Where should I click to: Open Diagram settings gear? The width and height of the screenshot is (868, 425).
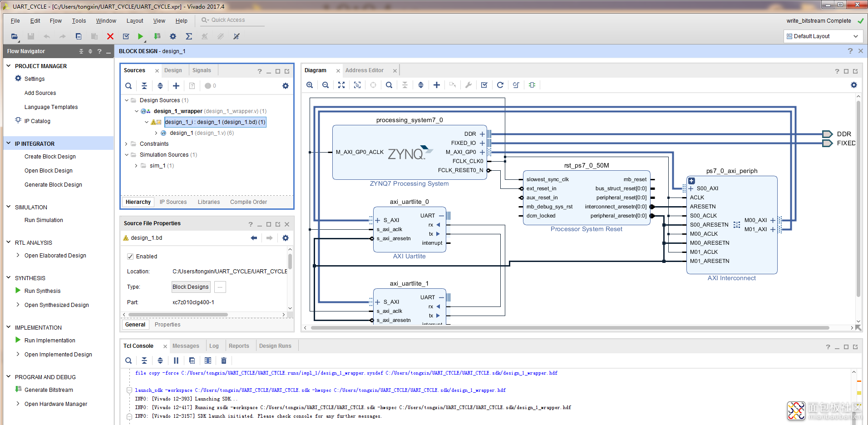coord(854,85)
